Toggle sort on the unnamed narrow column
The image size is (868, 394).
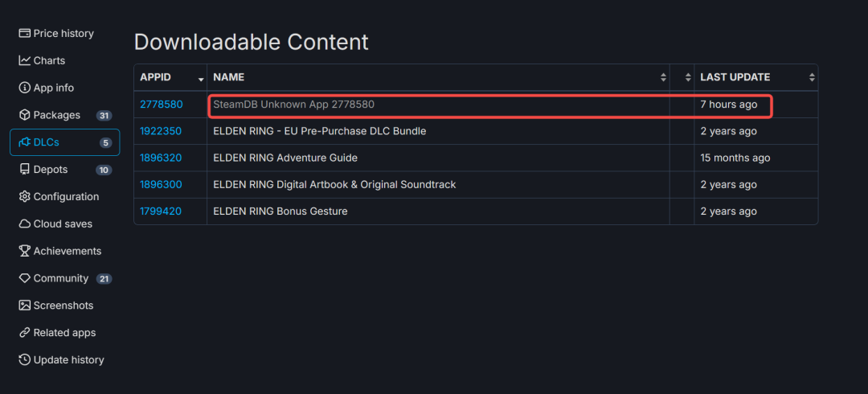pos(688,77)
